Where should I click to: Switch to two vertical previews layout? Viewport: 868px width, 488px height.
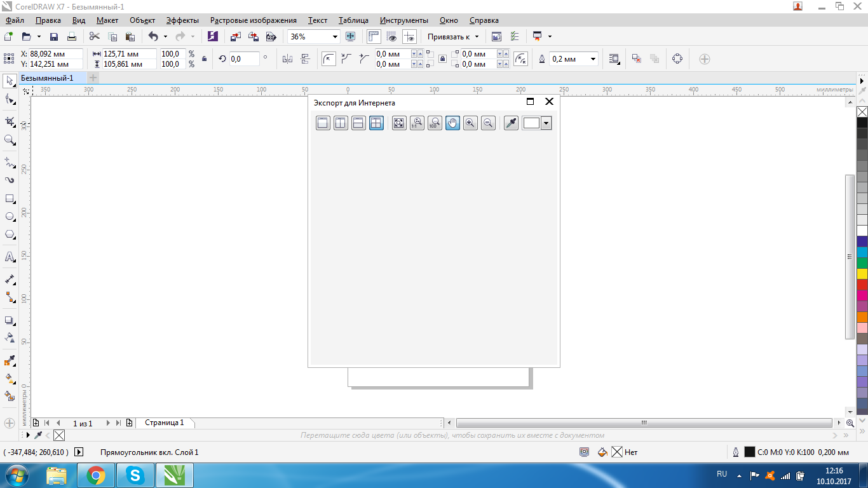[x=341, y=123]
